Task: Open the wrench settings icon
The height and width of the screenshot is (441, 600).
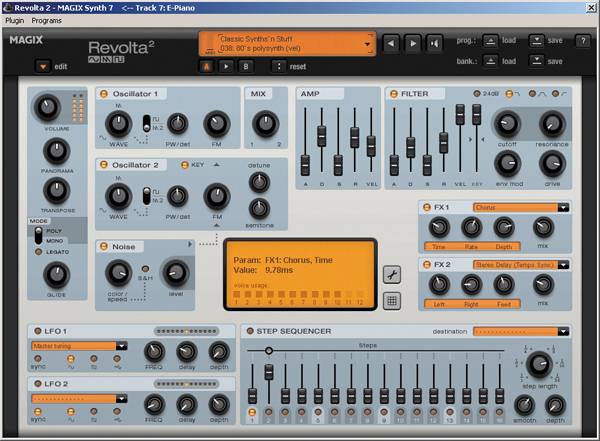Action: click(x=392, y=274)
